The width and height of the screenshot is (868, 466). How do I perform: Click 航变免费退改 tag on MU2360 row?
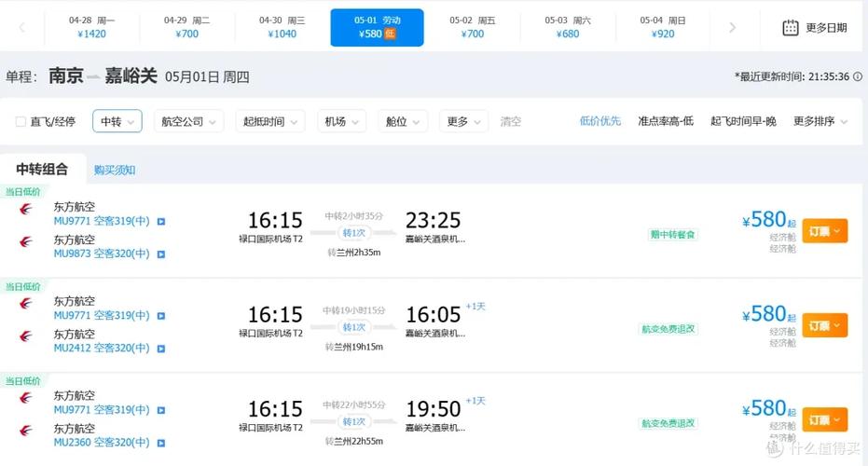(668, 423)
